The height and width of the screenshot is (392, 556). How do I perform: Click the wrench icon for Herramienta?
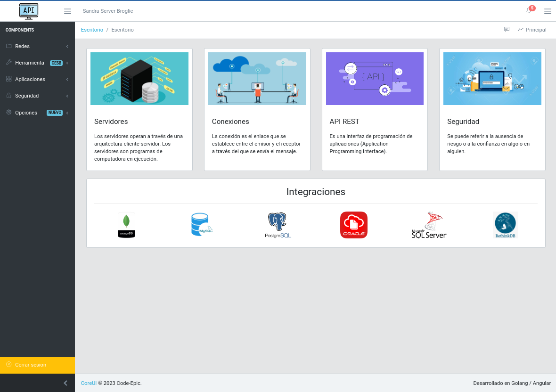[9, 62]
